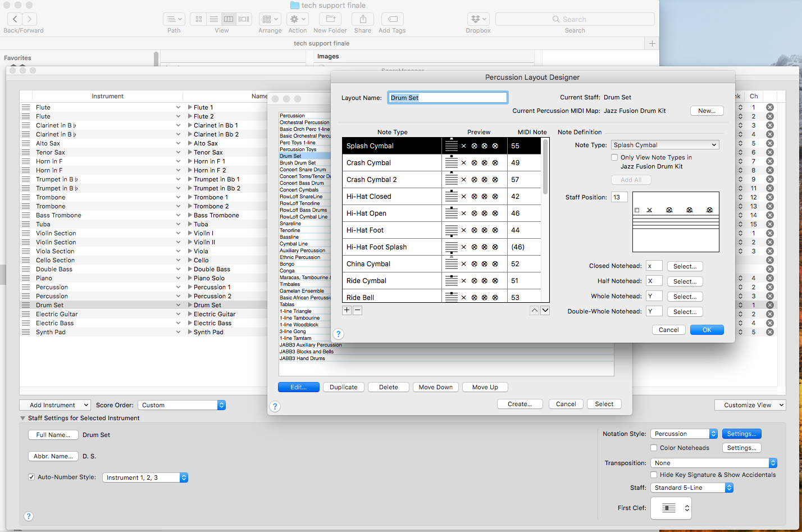Click Select button for Closed Notehead
The height and width of the screenshot is (532, 802).
[685, 266]
